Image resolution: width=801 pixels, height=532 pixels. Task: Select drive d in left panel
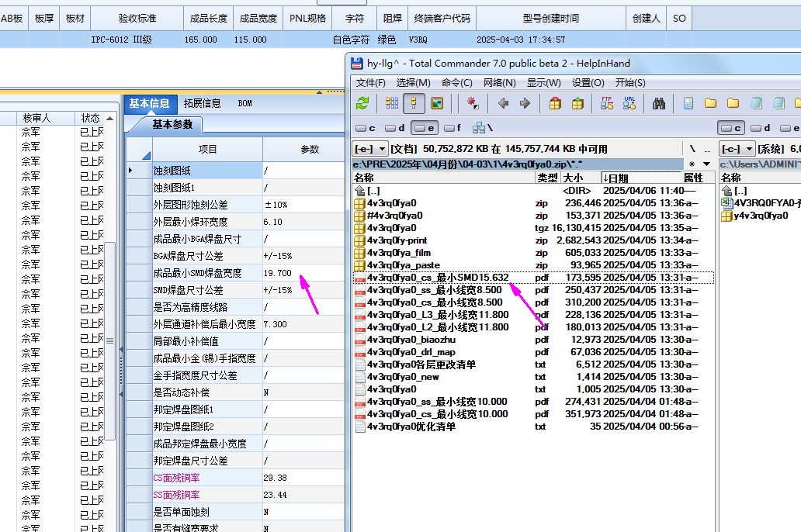point(395,128)
